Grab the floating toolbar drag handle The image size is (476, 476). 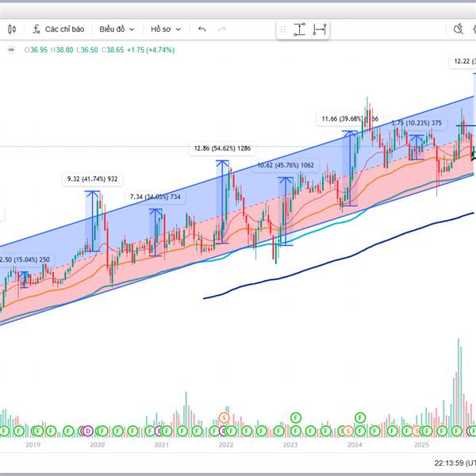(283, 29)
